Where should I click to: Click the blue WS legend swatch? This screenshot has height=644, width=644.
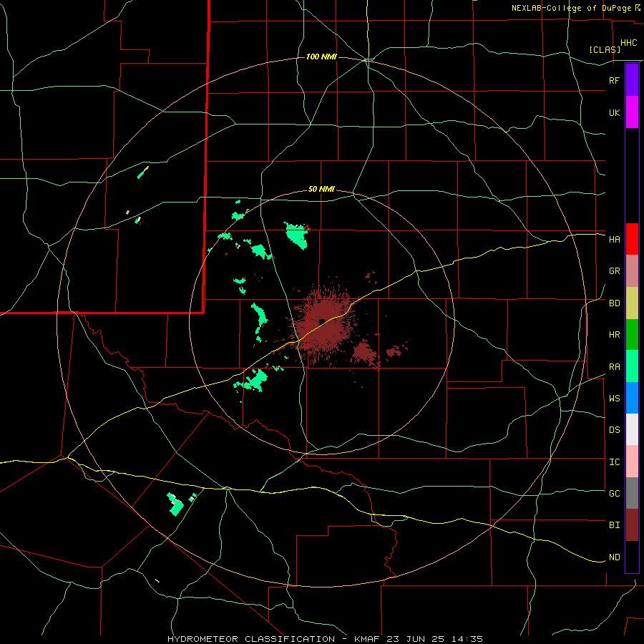tap(632, 398)
